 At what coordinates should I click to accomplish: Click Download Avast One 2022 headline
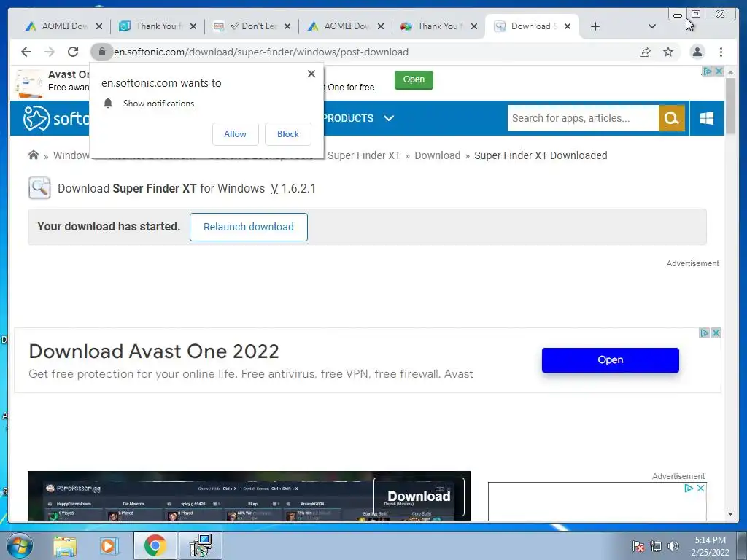pyautogui.click(x=154, y=351)
